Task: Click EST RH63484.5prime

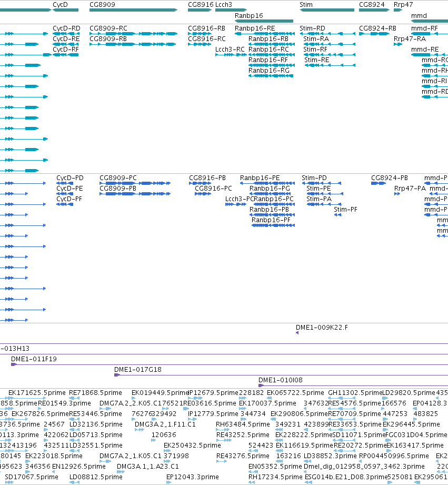Action: click(243, 424)
